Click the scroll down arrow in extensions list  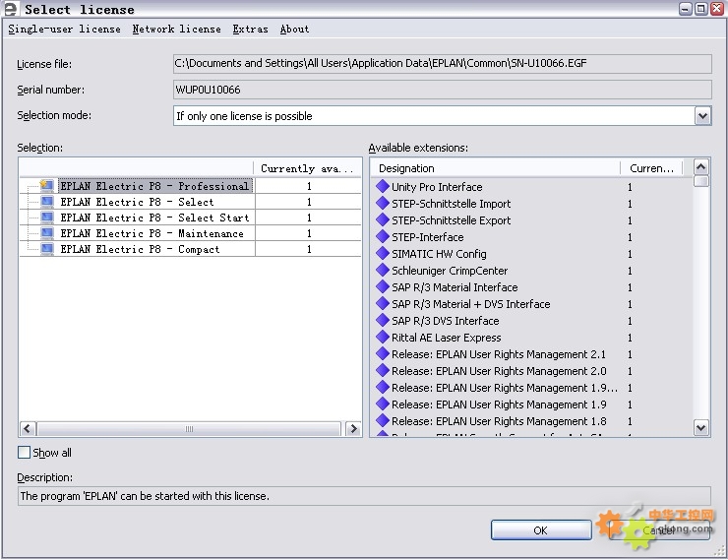point(700,428)
